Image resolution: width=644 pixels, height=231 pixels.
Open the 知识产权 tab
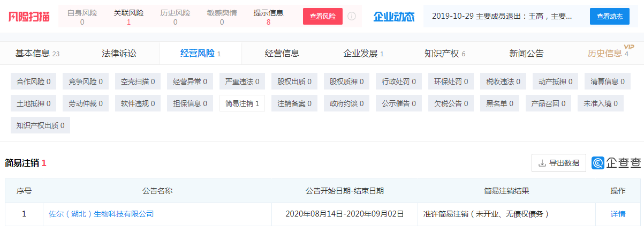pos(444,53)
